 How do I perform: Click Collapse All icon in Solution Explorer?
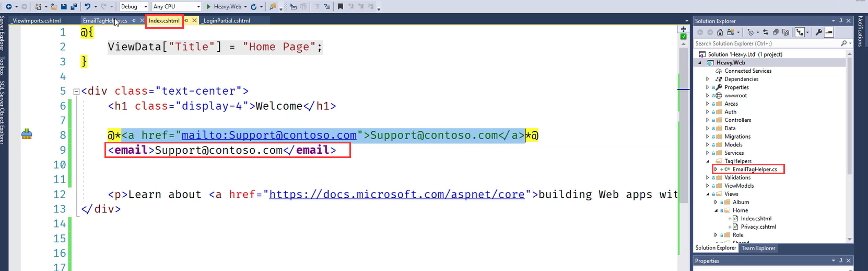click(776, 32)
